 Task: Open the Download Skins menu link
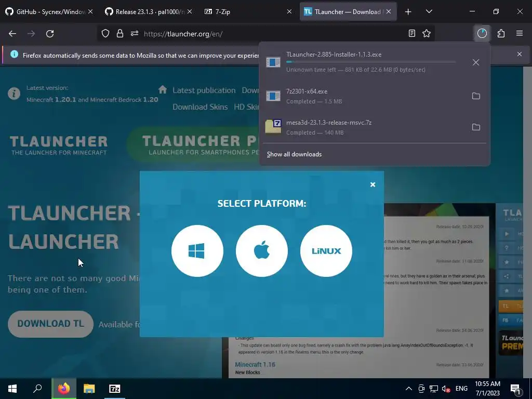click(x=200, y=107)
